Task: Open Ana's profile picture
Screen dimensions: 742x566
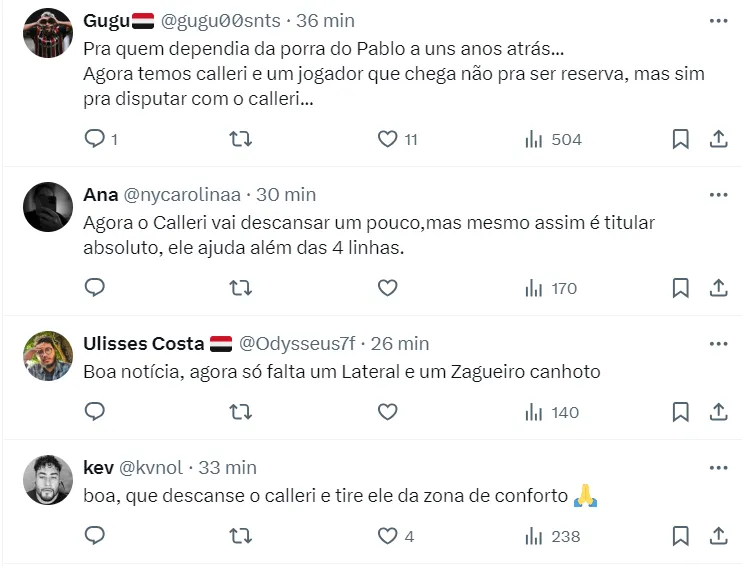Action: coord(47,207)
